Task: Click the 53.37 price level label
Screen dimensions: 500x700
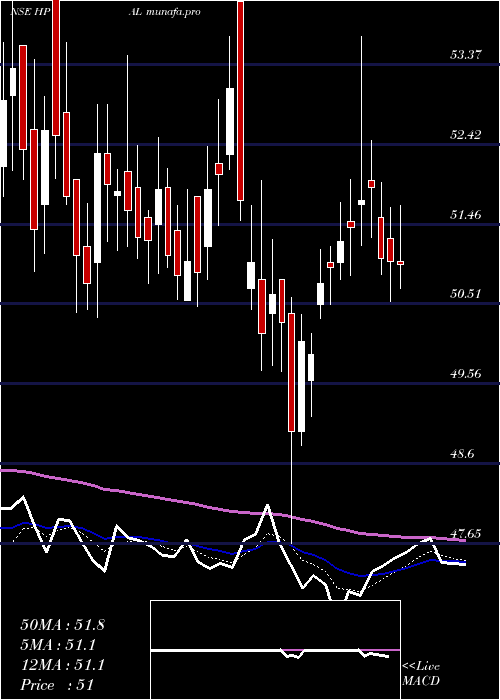Action: (x=465, y=55)
